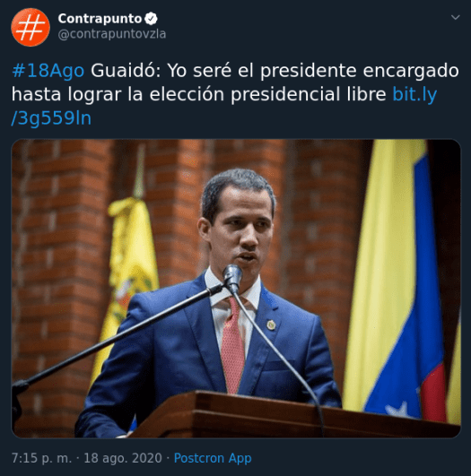Screen dimensions: 471x476
Task: Click the microphone in the photo
Action: 232,278
